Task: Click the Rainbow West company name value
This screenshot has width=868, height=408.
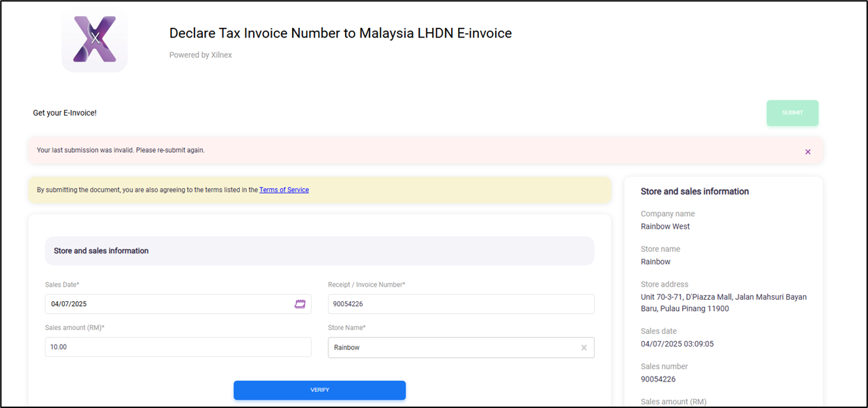Action: (665, 227)
